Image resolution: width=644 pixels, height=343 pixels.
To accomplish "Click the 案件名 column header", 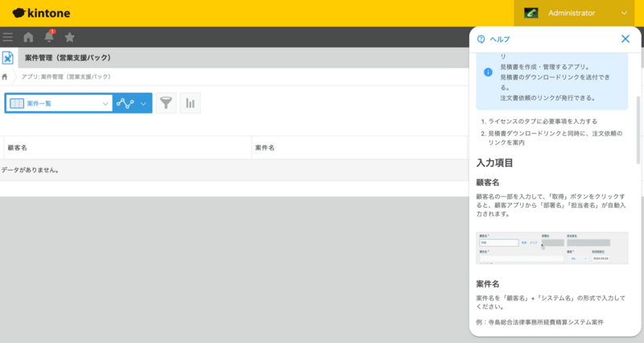I will pos(266,148).
